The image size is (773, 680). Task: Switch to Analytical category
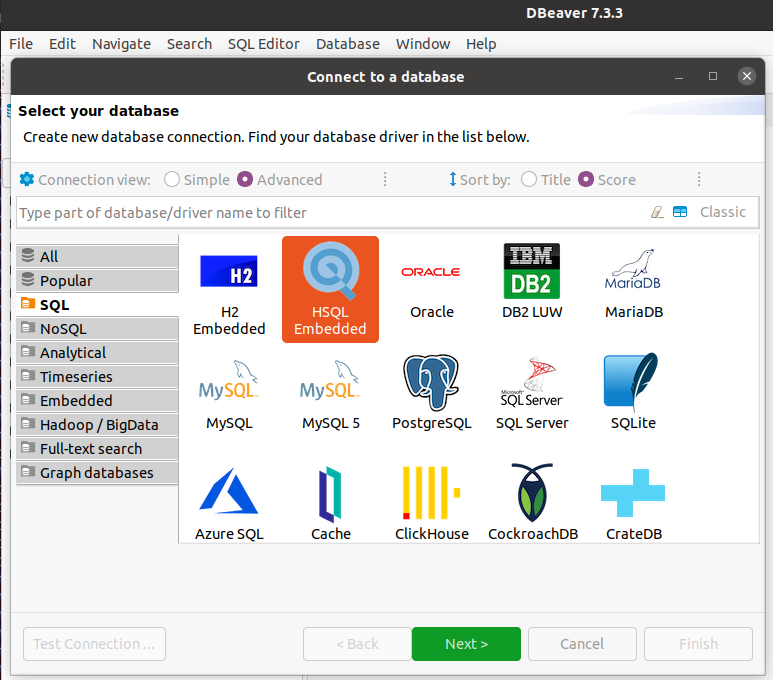pyautogui.click(x=97, y=353)
